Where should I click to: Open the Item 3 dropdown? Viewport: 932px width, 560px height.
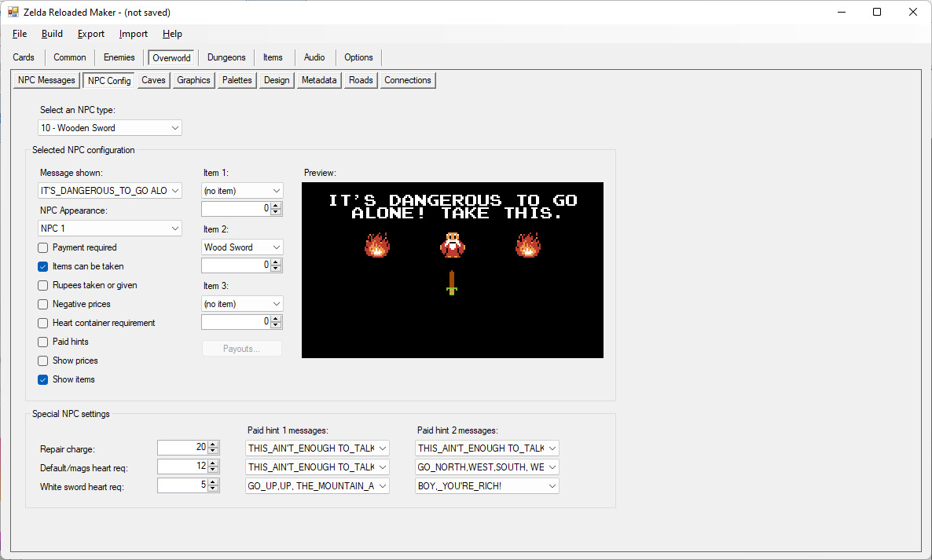243,304
